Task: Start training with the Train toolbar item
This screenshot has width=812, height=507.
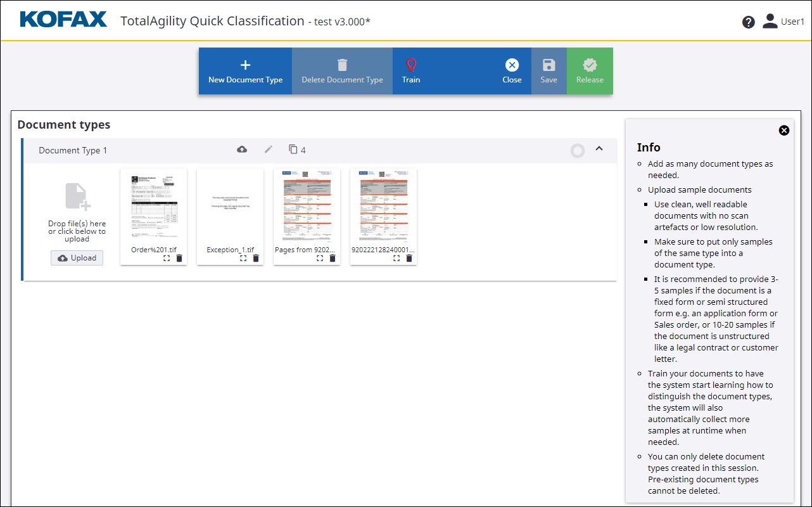Action: 411,70
